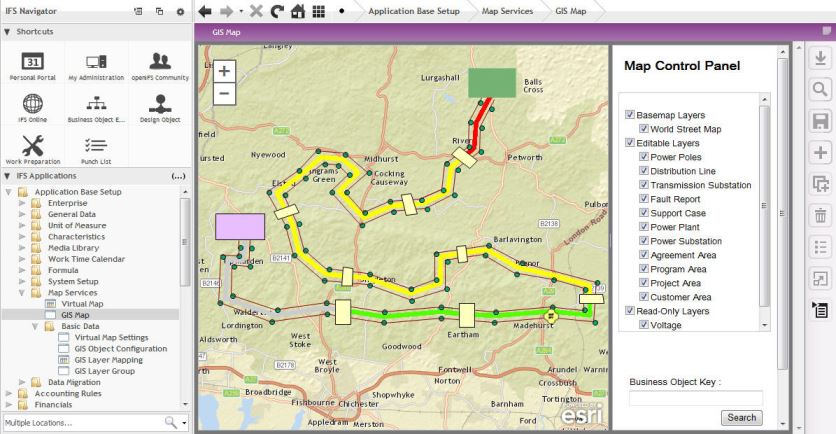Zoom in on the map
836x434 pixels.
tap(224, 71)
